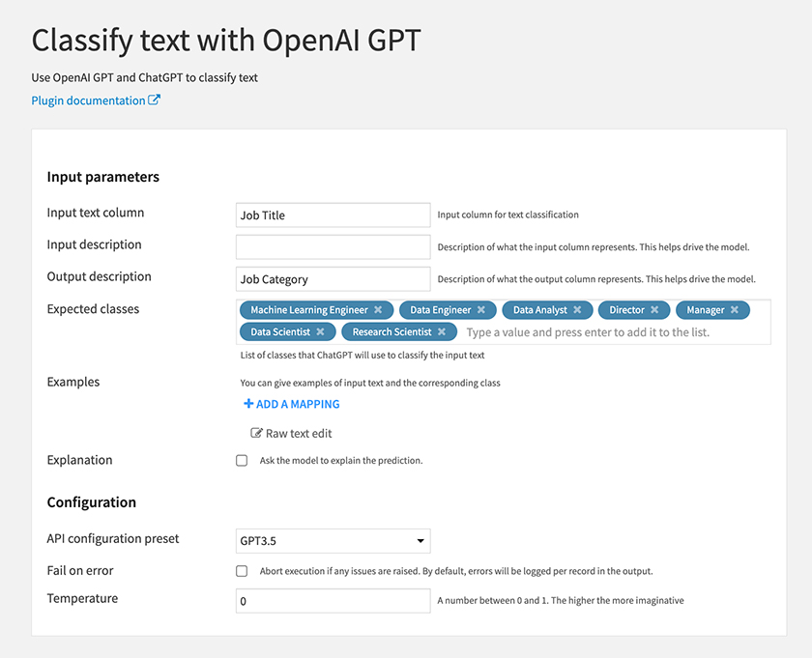The image size is (812, 658).
Task: Delete the Data Scientist class tag
Action: 321,331
